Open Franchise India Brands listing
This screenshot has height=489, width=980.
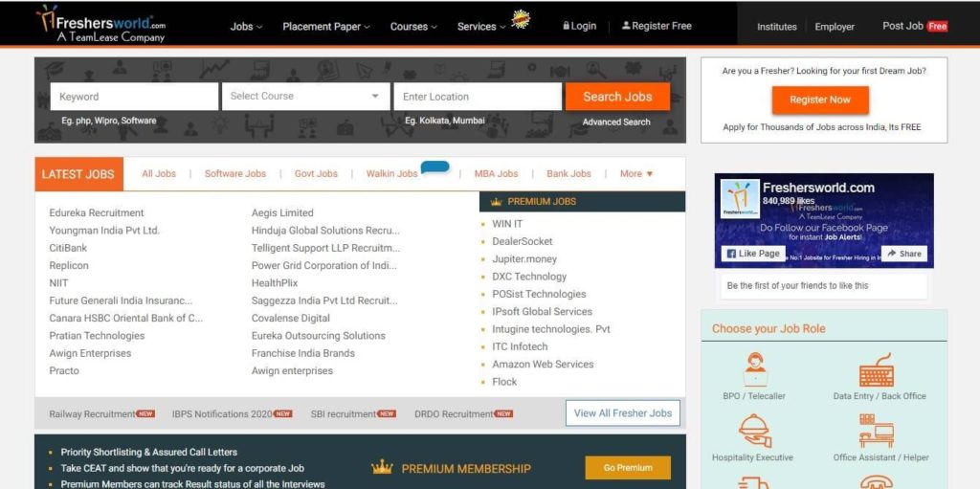point(303,353)
